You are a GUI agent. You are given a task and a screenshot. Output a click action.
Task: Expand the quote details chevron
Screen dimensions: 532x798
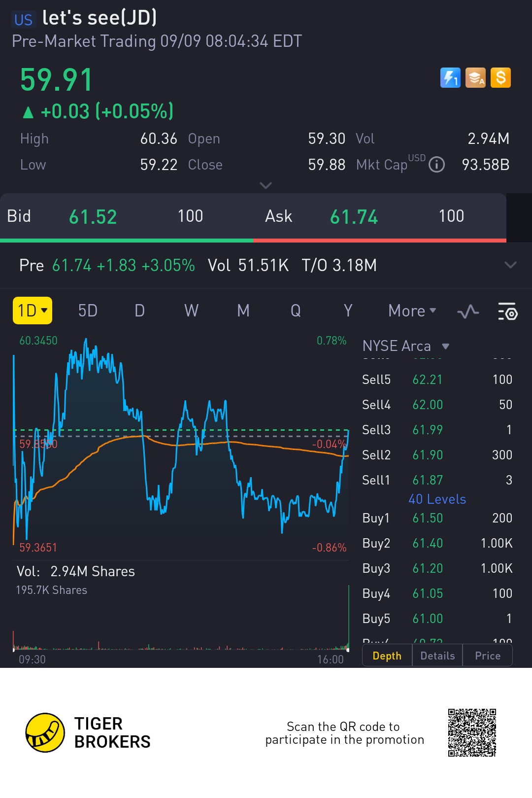coord(266,185)
